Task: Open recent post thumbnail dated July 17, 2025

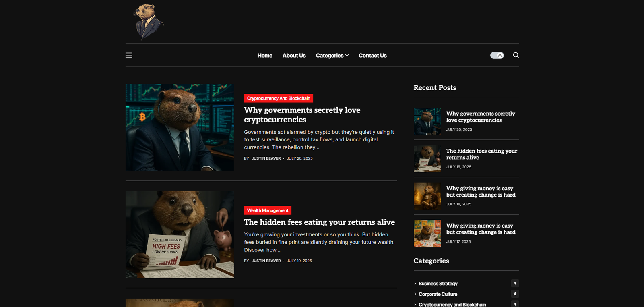Action: coord(427,233)
